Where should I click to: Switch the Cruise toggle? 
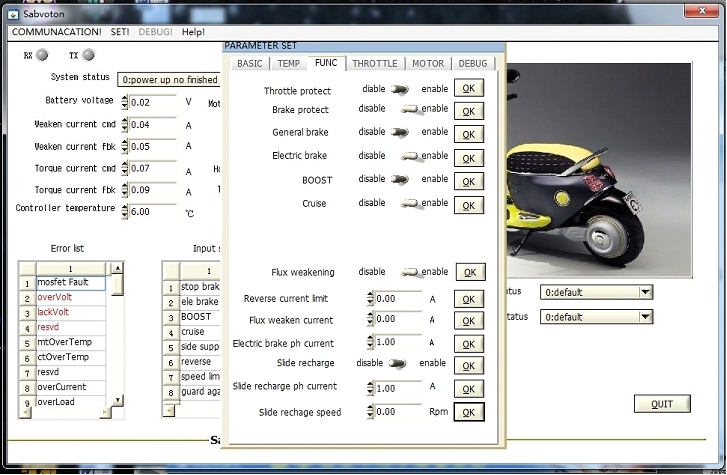click(x=408, y=203)
